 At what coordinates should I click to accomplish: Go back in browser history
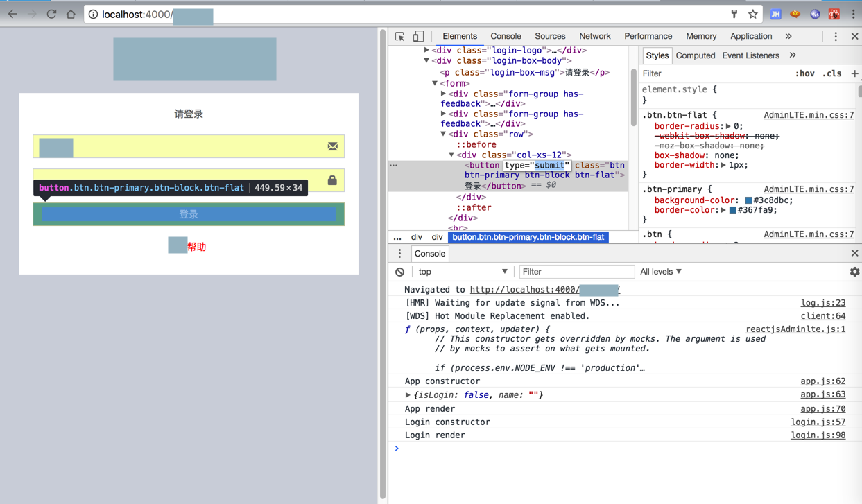(x=12, y=14)
